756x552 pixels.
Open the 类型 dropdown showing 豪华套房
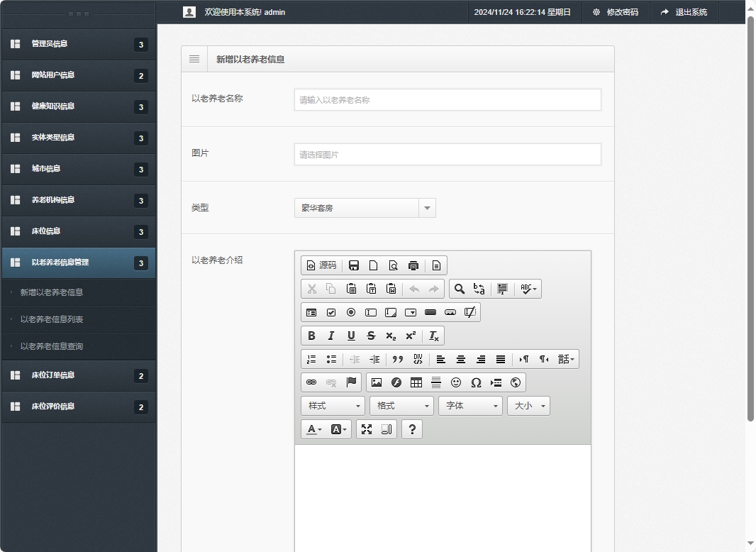[x=365, y=208]
